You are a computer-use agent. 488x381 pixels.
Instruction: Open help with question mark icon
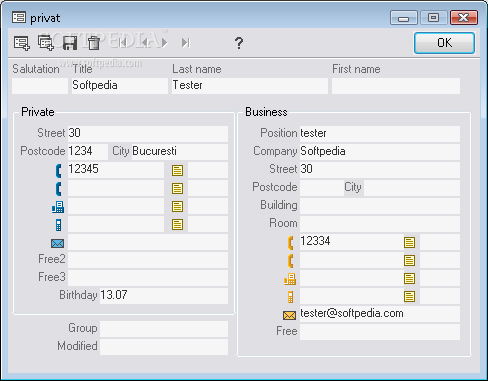click(x=239, y=43)
